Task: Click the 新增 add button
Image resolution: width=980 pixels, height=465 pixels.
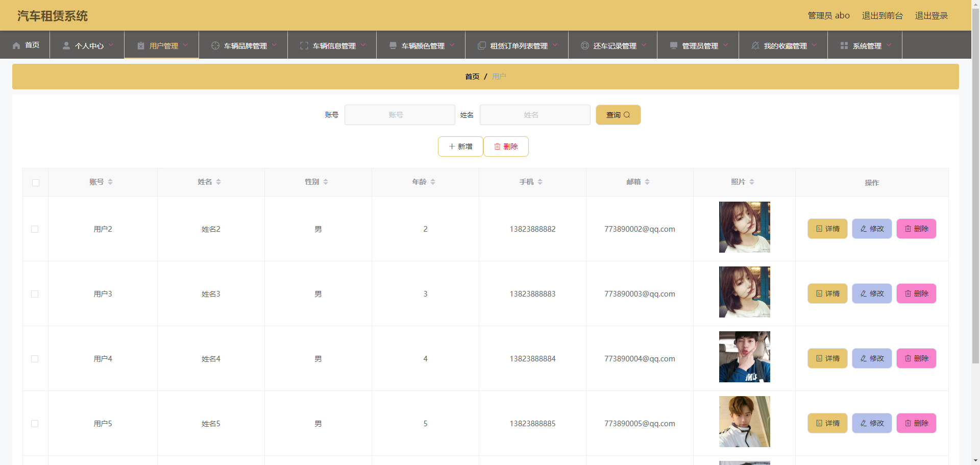Action: tap(460, 146)
